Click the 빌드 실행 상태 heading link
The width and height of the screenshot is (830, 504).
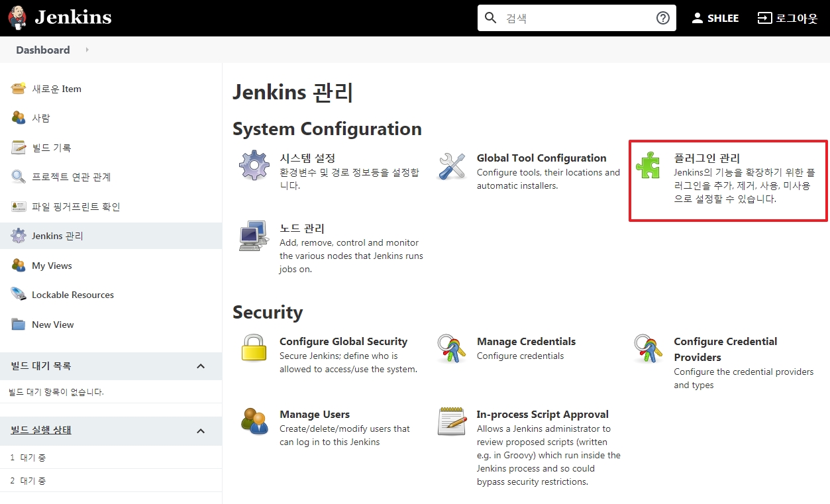click(41, 430)
